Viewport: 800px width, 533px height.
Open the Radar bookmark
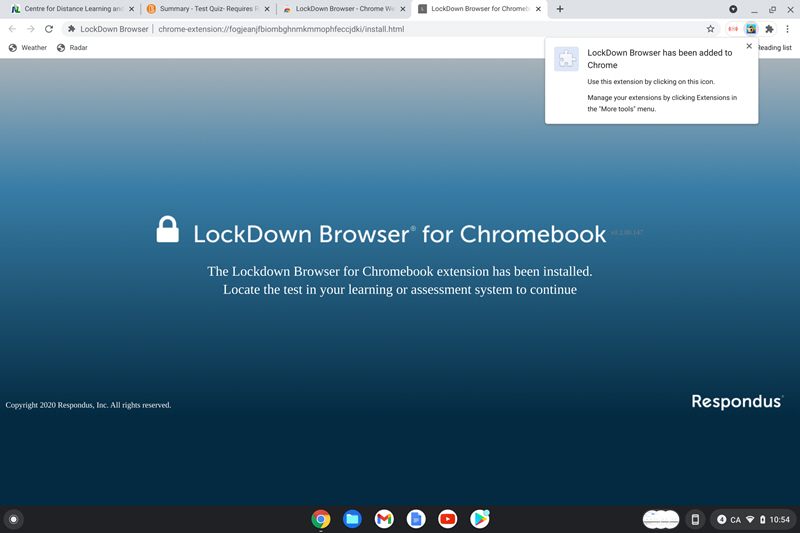(72, 47)
